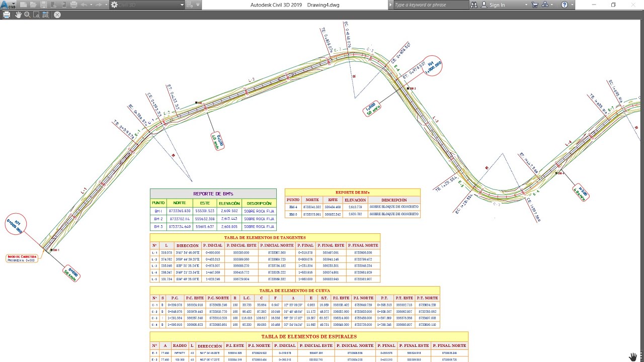Click the Sign In user icon
Screen dimensions: 644x362
tap(484, 5)
